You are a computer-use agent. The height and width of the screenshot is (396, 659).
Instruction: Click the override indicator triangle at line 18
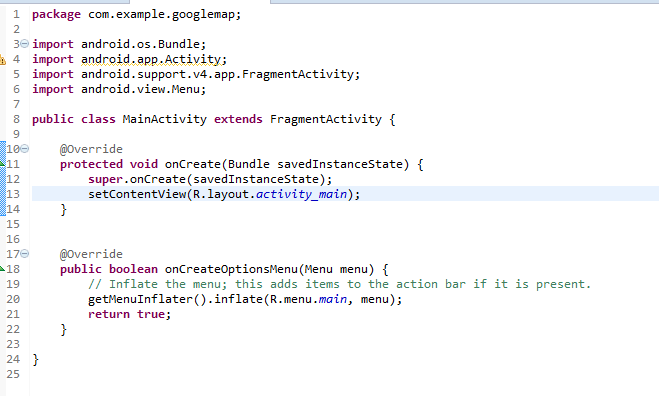(2, 269)
